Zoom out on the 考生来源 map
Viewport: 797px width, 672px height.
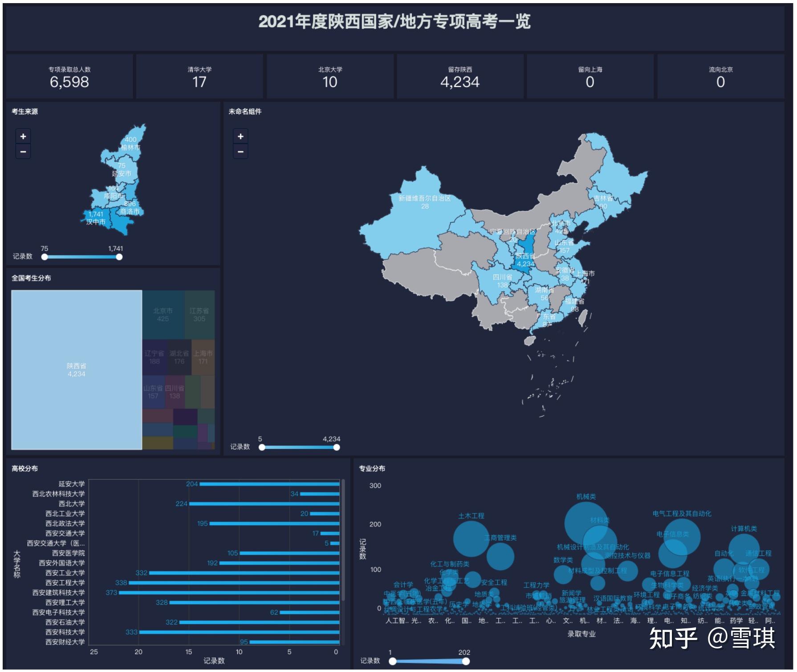point(24,152)
